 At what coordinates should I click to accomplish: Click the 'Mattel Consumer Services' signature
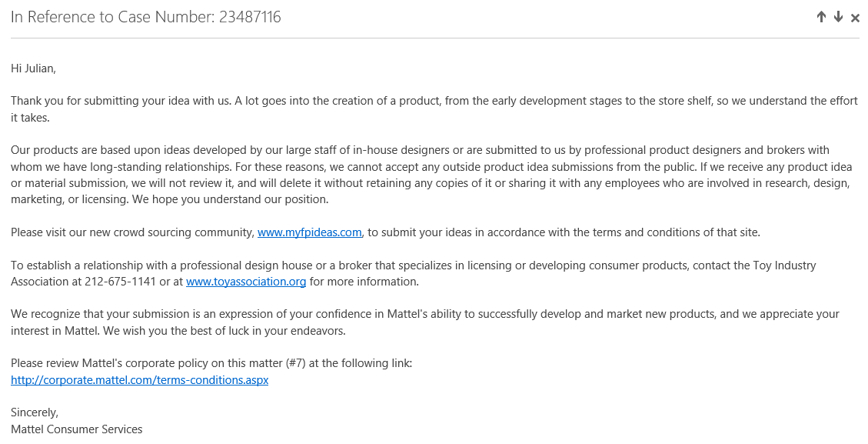coord(76,429)
